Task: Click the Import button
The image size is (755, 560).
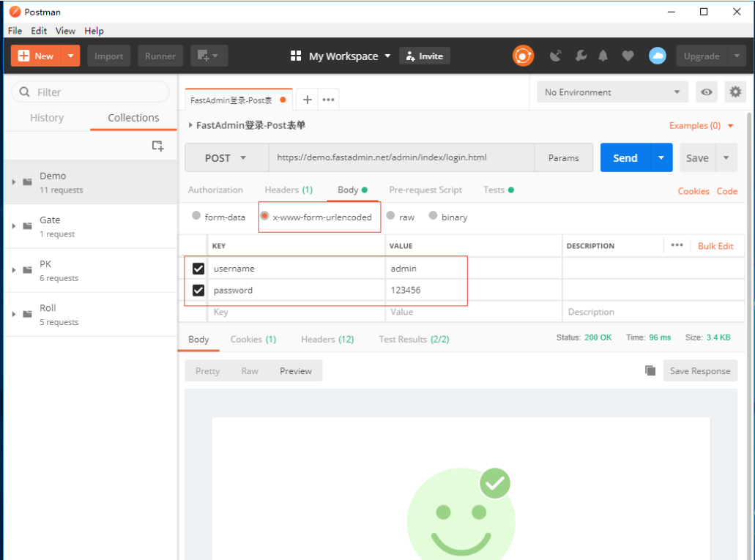Action: [109, 56]
